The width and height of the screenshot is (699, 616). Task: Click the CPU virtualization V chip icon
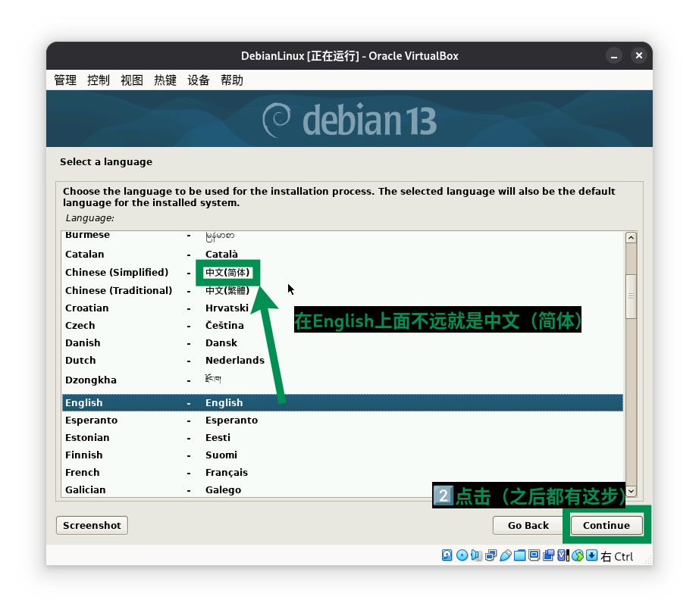coord(563,555)
